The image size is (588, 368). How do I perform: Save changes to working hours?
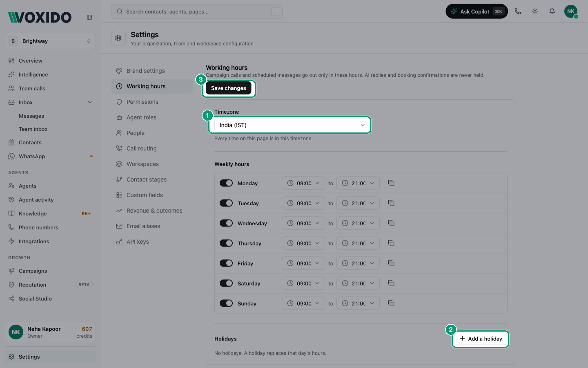[x=229, y=88]
